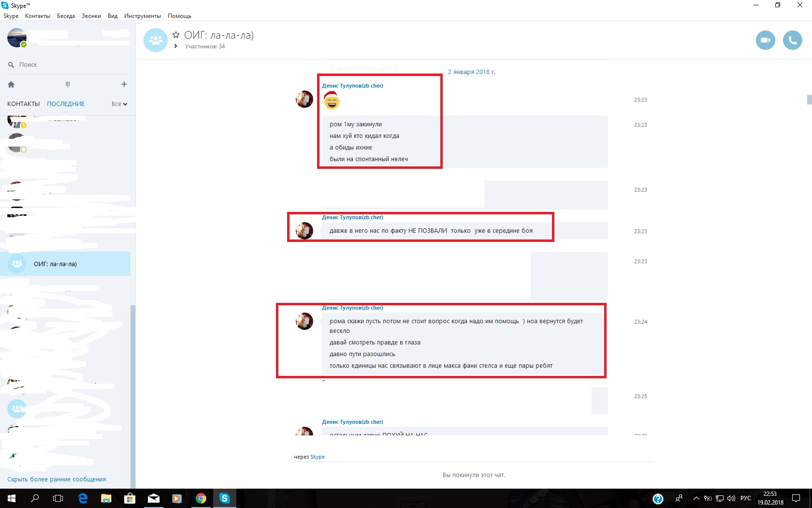Image resolution: width=812 pixels, height=508 pixels.
Task: Open the Windows Start menu
Action: click(x=12, y=498)
